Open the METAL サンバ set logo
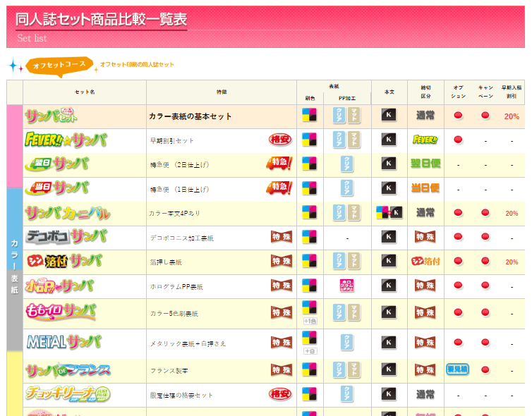 click(x=64, y=342)
